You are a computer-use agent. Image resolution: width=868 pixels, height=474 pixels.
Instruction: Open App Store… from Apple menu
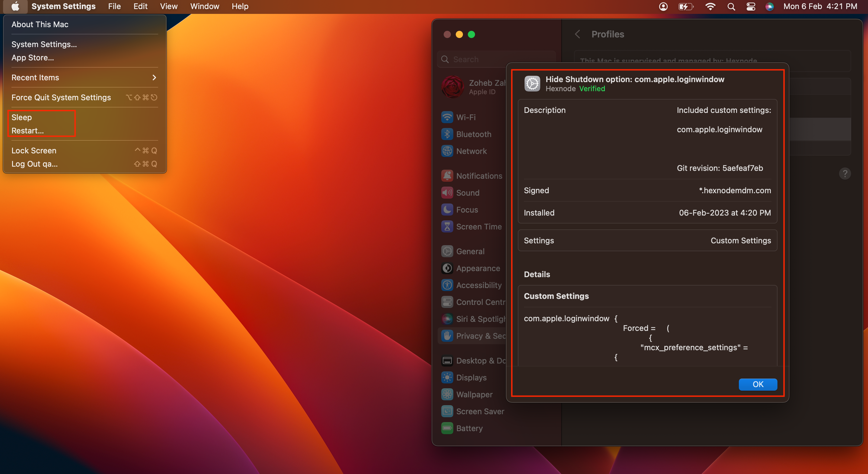pyautogui.click(x=85, y=58)
